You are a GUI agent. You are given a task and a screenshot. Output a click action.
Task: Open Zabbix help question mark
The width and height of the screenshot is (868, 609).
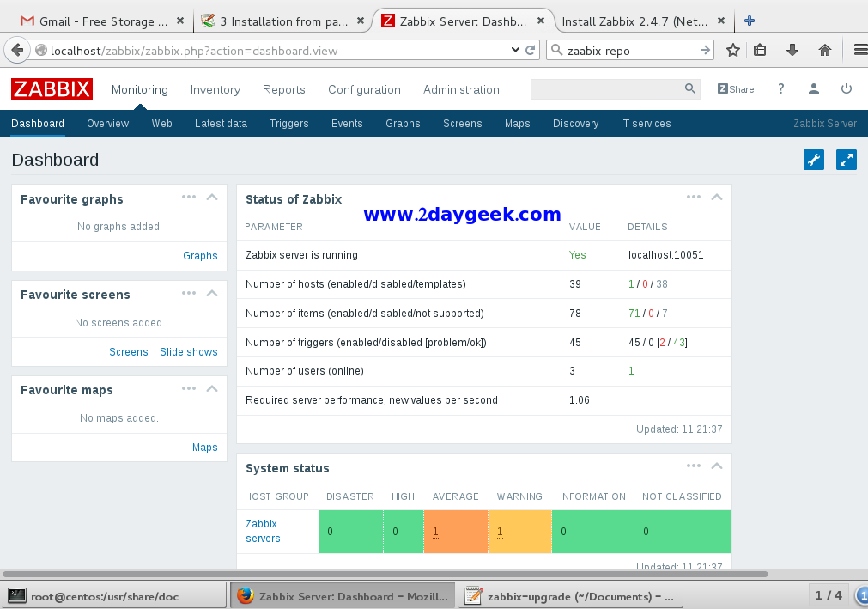781,88
